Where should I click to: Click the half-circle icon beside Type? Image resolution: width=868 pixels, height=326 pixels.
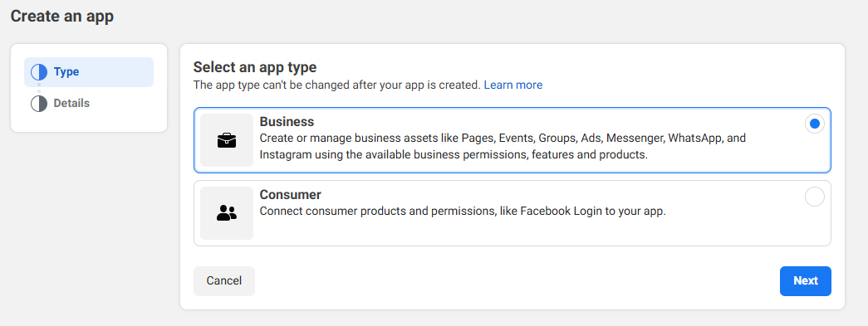point(39,72)
